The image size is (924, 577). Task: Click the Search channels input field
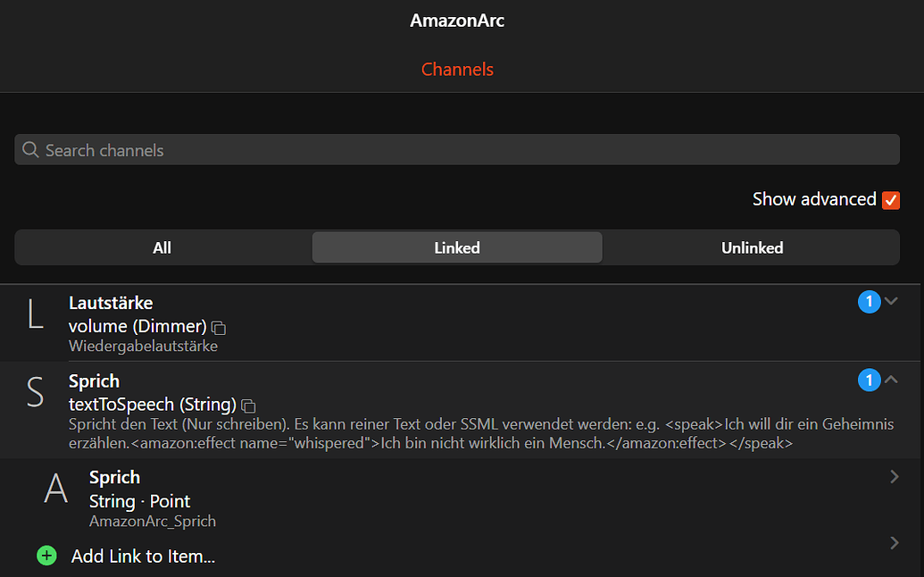pos(457,149)
